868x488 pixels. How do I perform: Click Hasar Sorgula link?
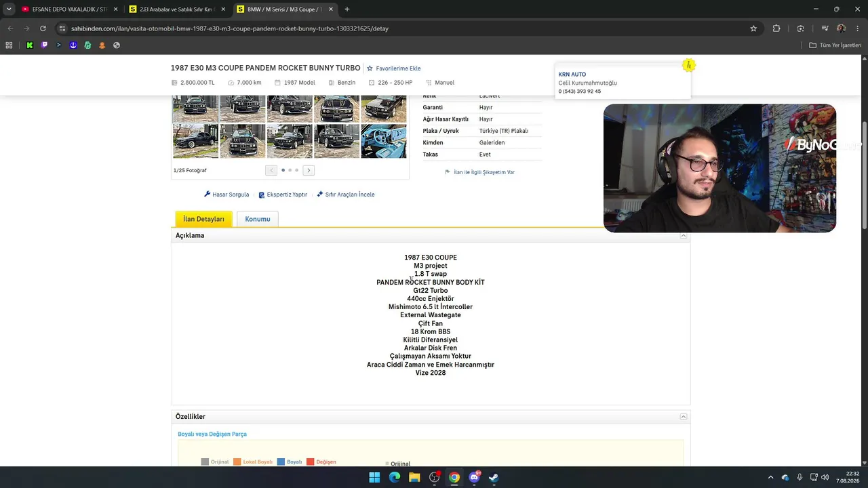(226, 195)
